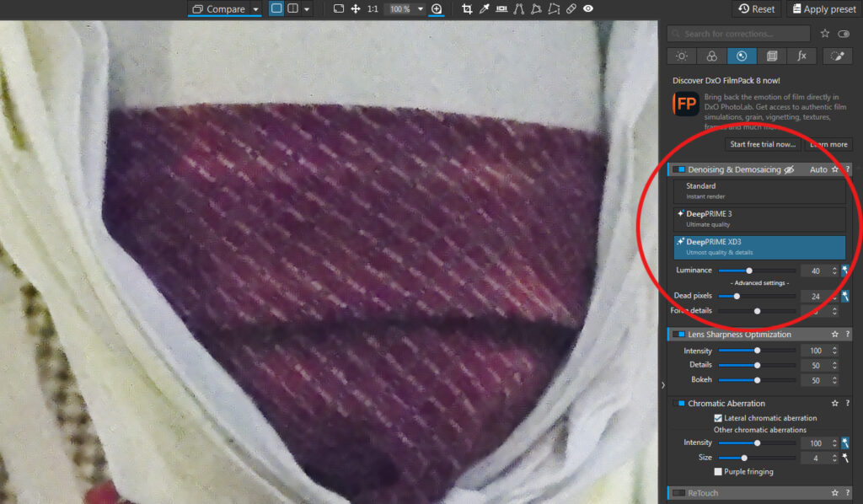Screen dimensions: 863x504
Task: Switch to the Color corrections tab
Action: coord(711,56)
